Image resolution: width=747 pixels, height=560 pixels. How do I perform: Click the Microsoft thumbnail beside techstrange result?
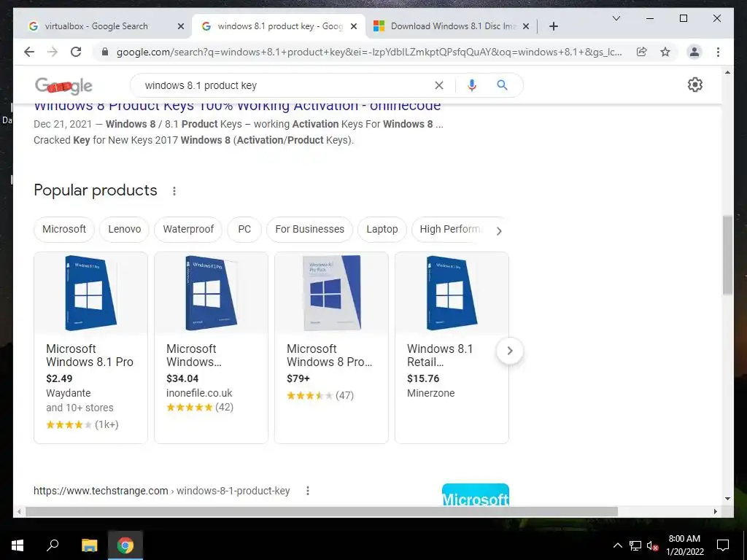[x=476, y=495]
